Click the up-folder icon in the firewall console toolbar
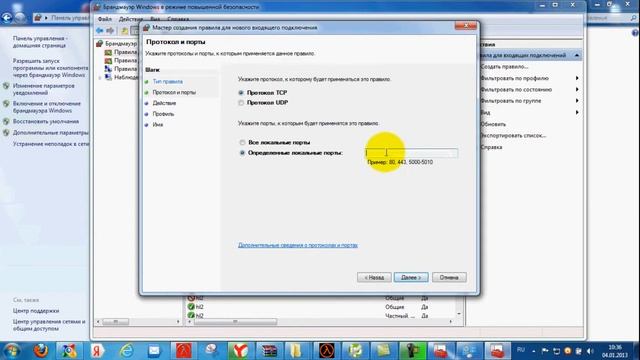This screenshot has height=360, width=640. tap(125, 31)
